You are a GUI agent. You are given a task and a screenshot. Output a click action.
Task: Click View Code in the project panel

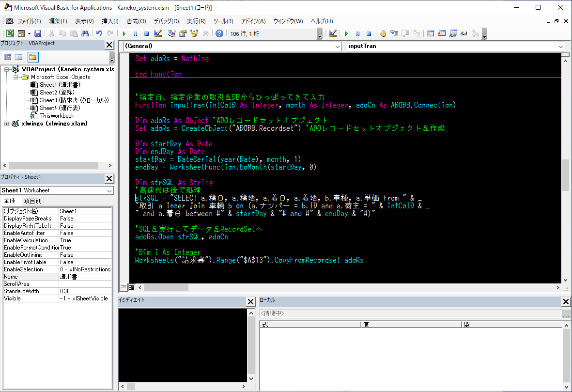tap(8, 57)
